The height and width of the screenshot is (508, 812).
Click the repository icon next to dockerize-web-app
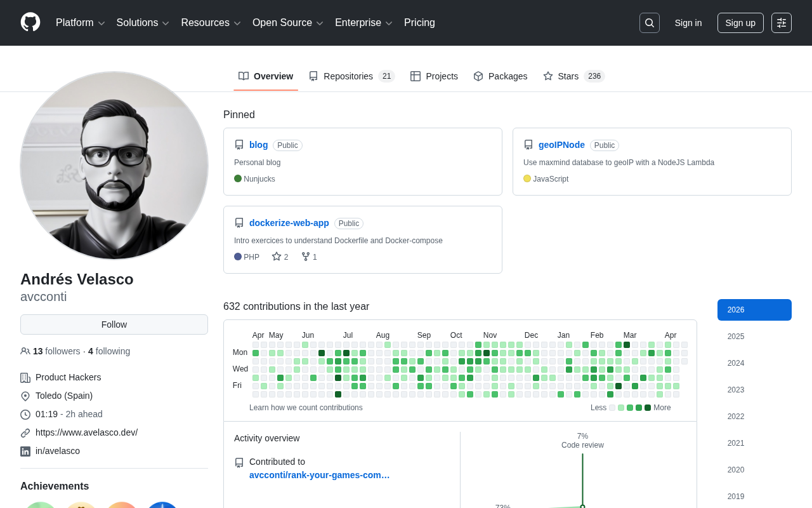(239, 223)
